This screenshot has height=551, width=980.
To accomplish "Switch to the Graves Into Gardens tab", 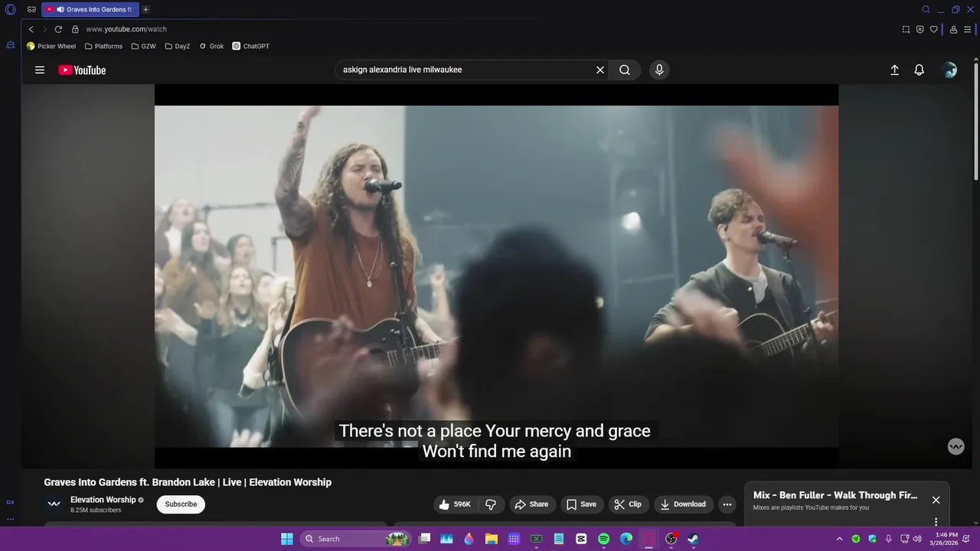I will (90, 10).
